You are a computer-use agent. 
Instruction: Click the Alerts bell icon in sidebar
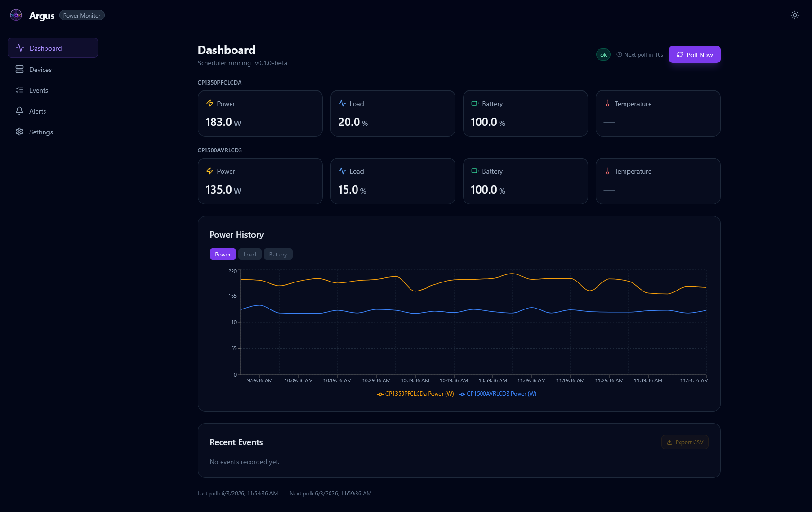click(19, 111)
